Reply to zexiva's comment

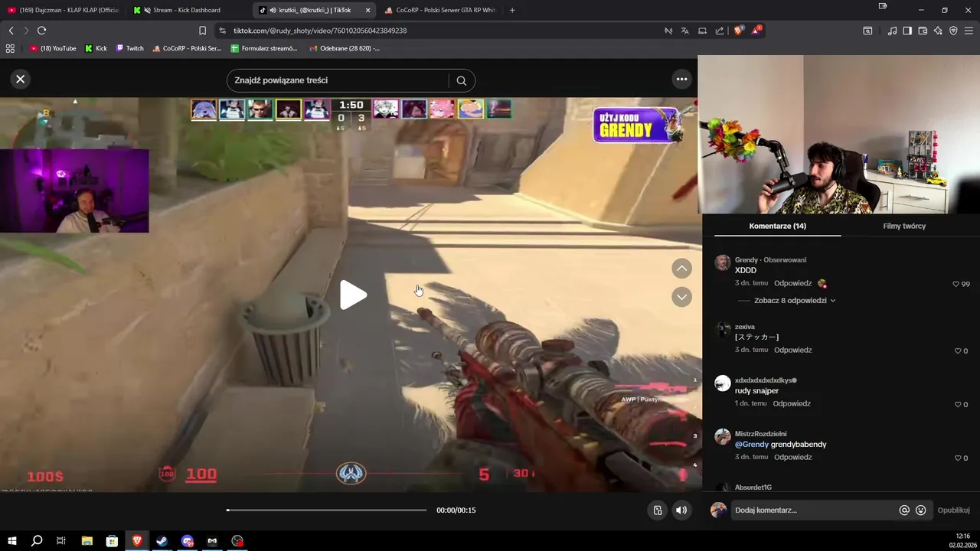coord(792,350)
